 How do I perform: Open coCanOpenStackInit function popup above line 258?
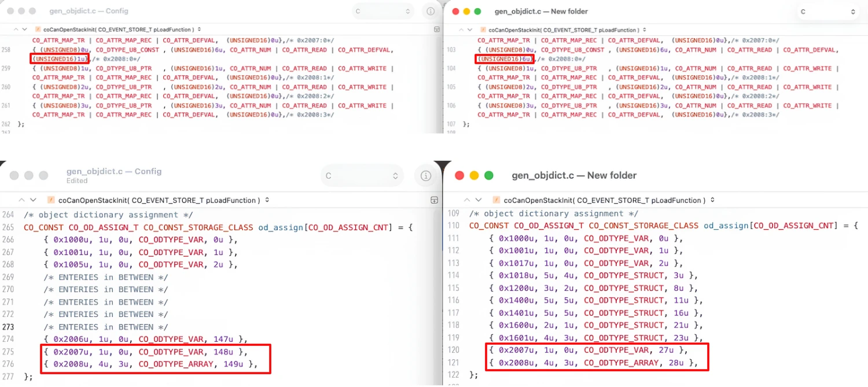tap(117, 29)
